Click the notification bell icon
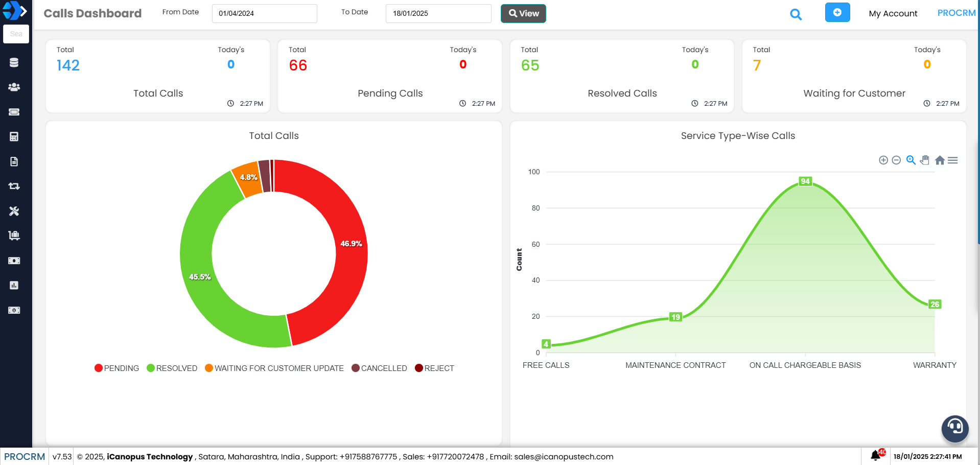980x465 pixels. point(876,455)
